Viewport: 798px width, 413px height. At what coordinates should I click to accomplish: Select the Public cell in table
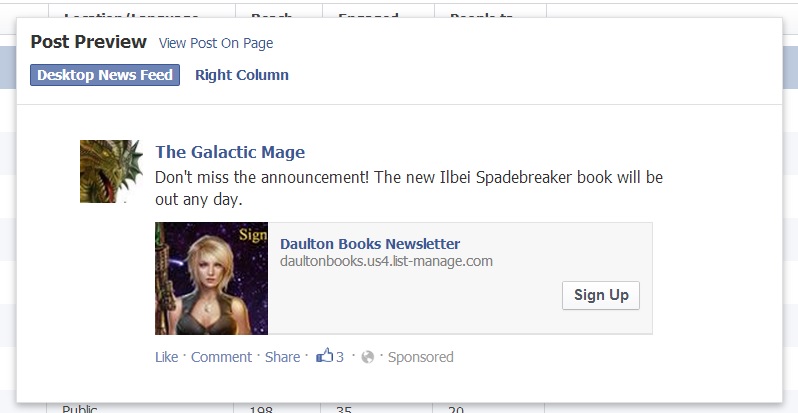(79, 408)
